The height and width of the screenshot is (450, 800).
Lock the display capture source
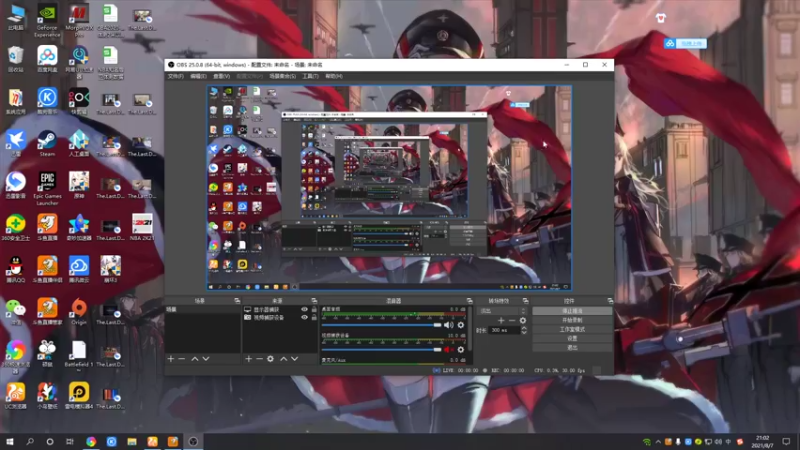point(314,310)
